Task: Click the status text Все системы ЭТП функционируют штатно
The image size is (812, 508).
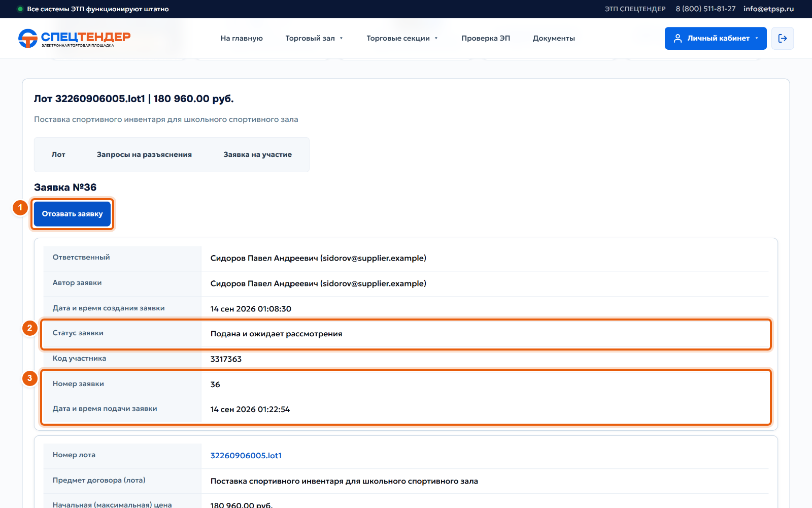Action: pos(98,9)
